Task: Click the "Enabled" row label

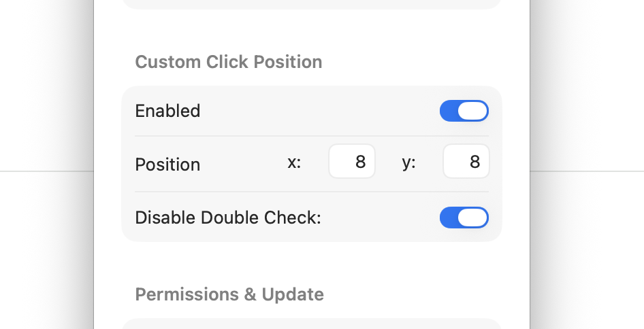Action: pos(167,111)
